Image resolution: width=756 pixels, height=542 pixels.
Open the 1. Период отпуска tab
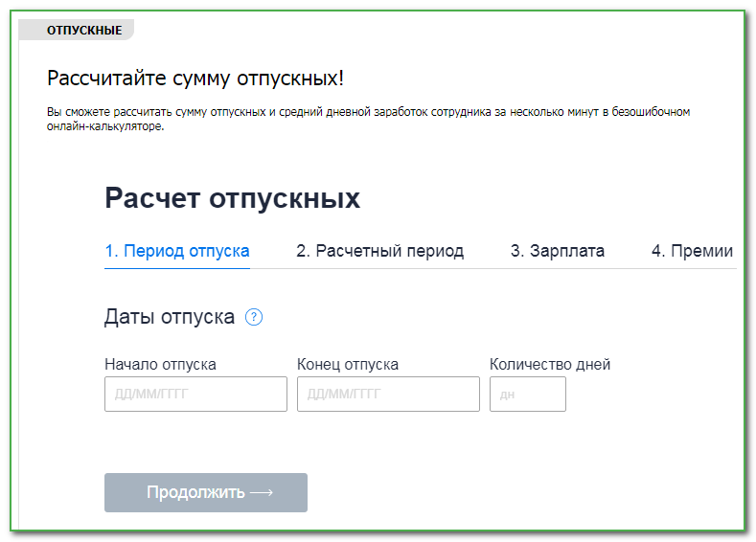(x=177, y=251)
